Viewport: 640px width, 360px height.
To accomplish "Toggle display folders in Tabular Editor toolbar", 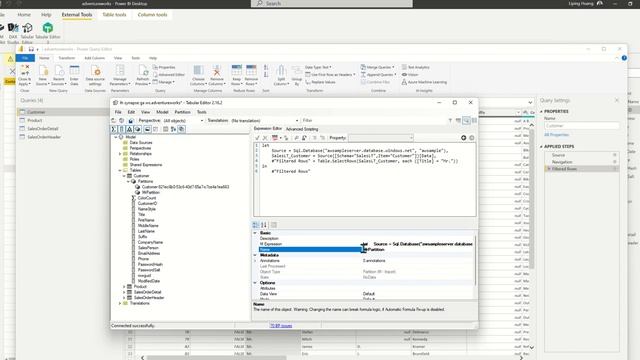I will (x=147, y=129).
